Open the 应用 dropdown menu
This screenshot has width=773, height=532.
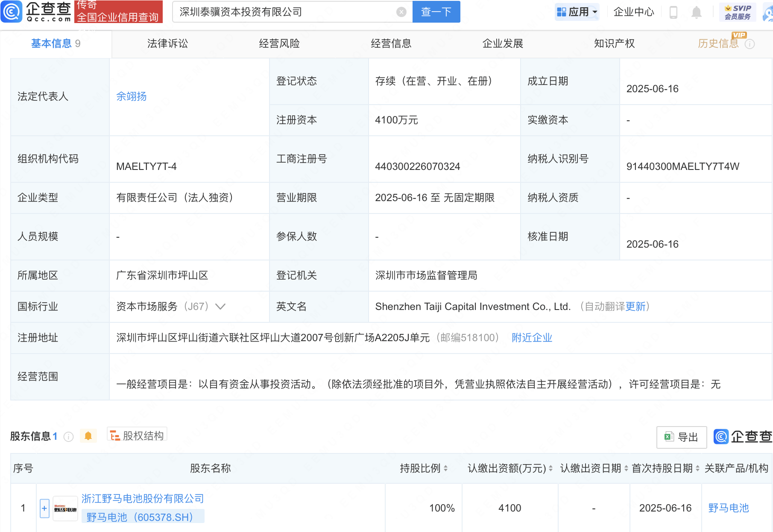pos(577,12)
